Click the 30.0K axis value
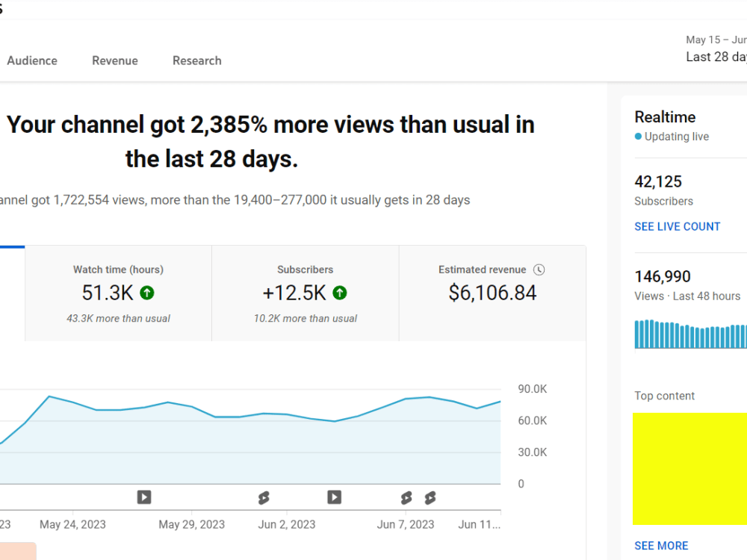747x560 pixels. pyautogui.click(x=533, y=452)
